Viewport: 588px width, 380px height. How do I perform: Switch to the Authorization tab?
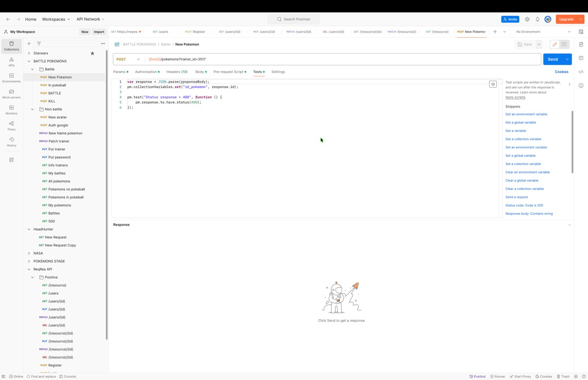click(147, 72)
